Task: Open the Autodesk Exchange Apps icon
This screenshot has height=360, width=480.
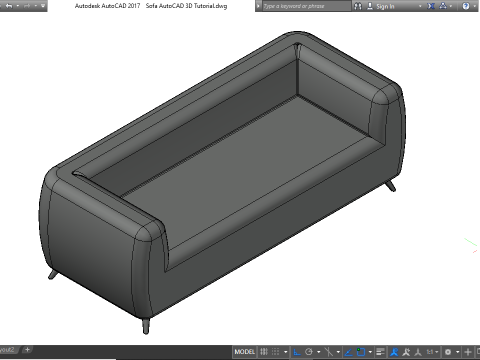Action: [431, 6]
